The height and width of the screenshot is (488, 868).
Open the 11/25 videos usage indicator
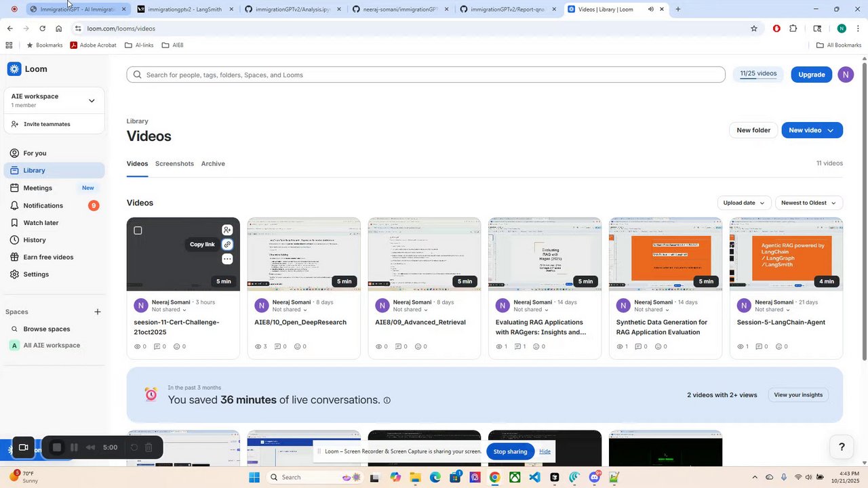coord(758,74)
